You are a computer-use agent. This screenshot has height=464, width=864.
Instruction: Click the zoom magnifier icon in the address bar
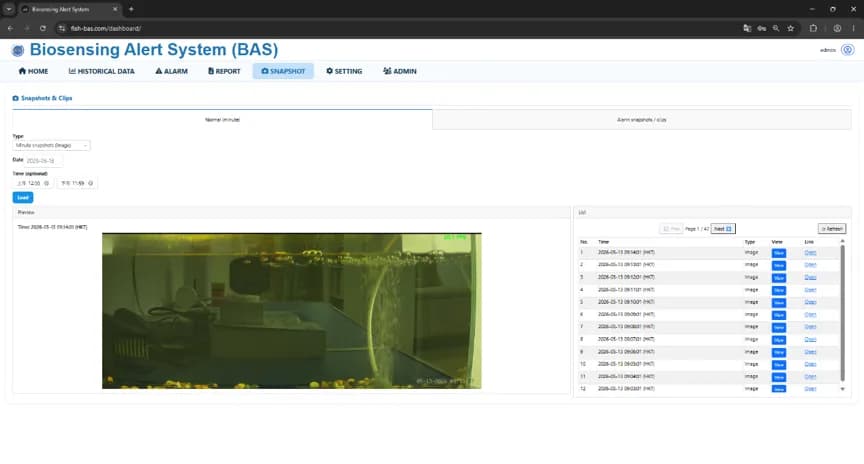pos(776,28)
